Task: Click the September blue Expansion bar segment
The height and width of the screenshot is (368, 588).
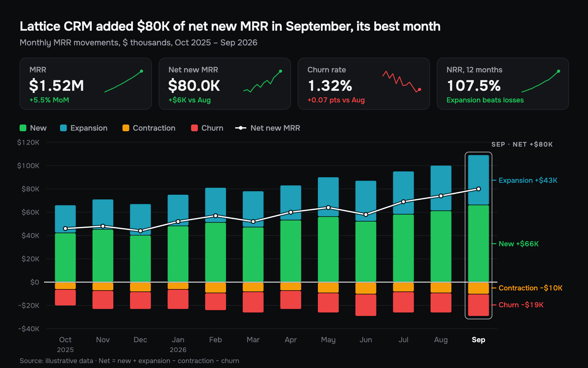Action: tap(479, 180)
